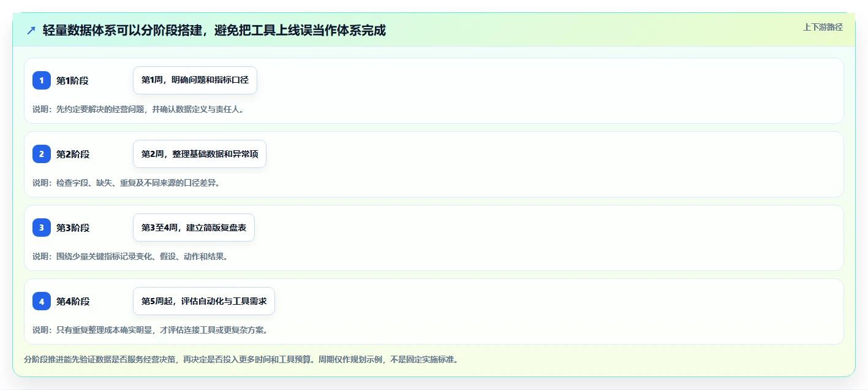Click the 第2周,整理基础数据和异常项 chip
Image resolution: width=868 pixels, height=390 pixels.
200,154
